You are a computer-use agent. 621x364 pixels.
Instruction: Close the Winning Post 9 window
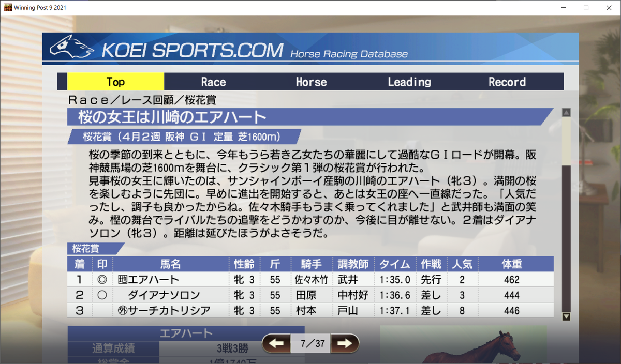click(609, 8)
